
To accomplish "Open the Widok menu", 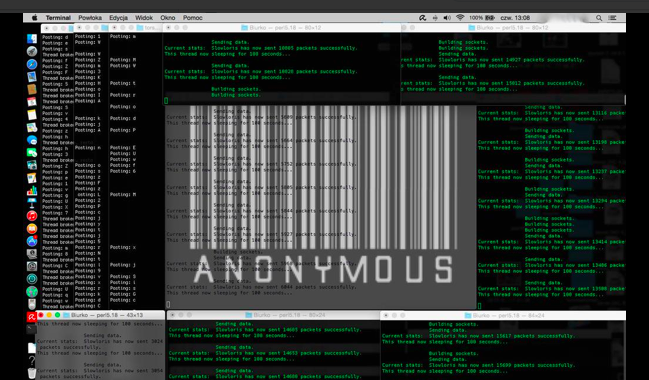I will (144, 18).
